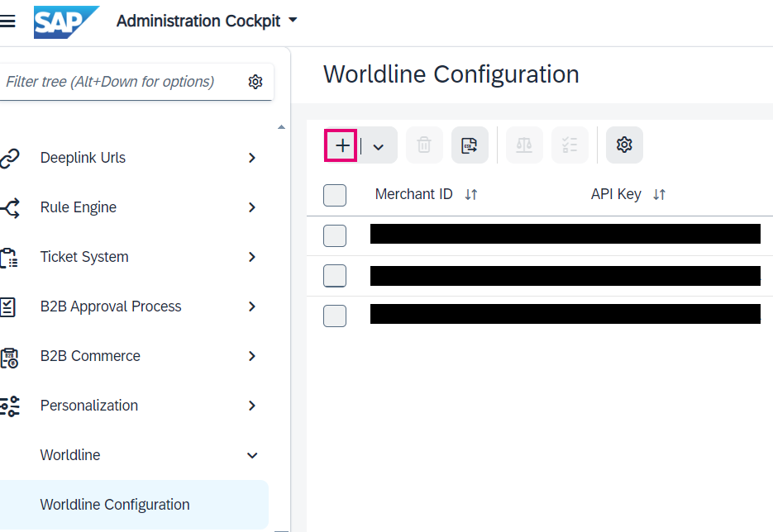Screen dimensions: 773x532
Task: Click Worldline Configuration page title
Action: [x=451, y=74]
